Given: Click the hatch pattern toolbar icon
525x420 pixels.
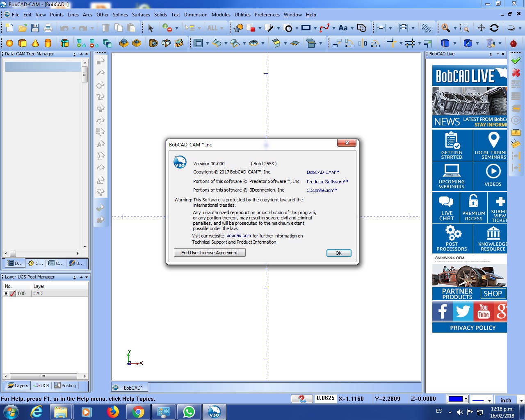Looking at the screenshot, I should [427, 28].
